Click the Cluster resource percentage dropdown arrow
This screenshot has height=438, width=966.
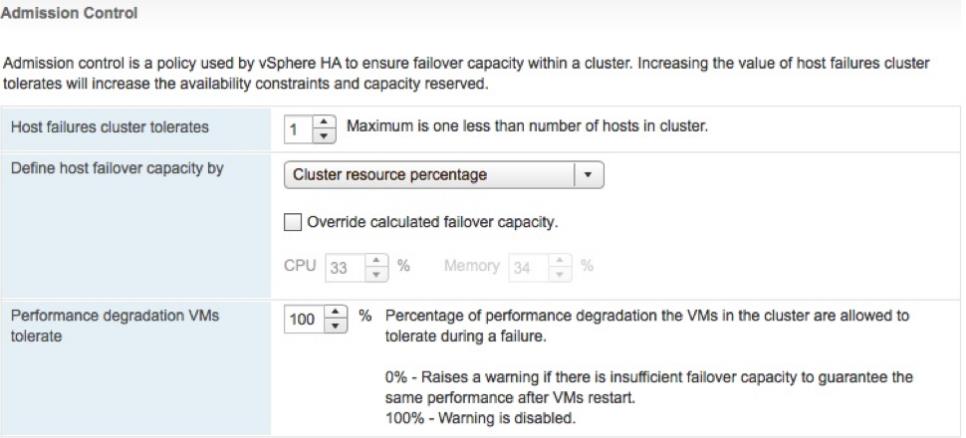591,175
